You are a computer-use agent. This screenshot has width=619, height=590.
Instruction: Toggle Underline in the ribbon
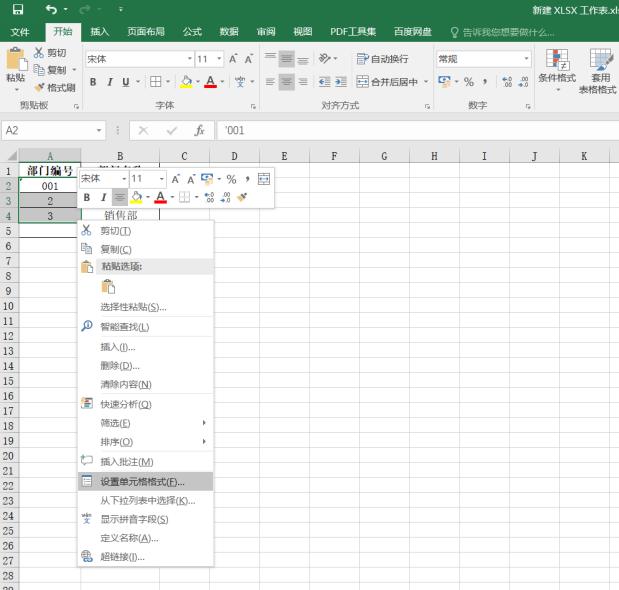tap(126, 82)
